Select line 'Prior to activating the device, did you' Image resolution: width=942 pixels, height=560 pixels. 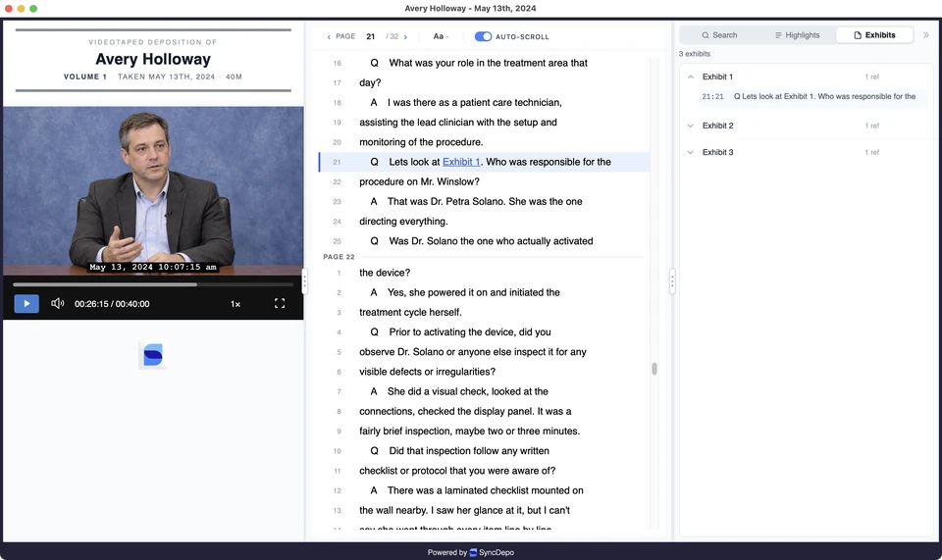[484, 331]
